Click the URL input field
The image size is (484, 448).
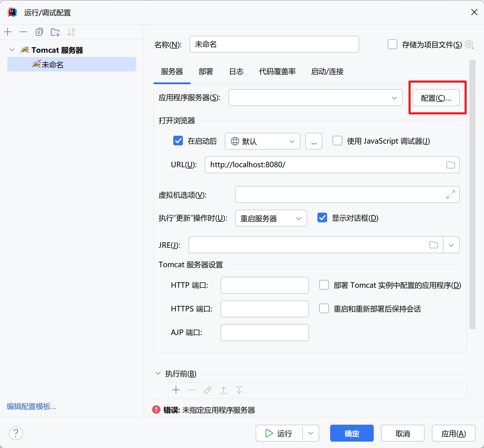point(332,165)
